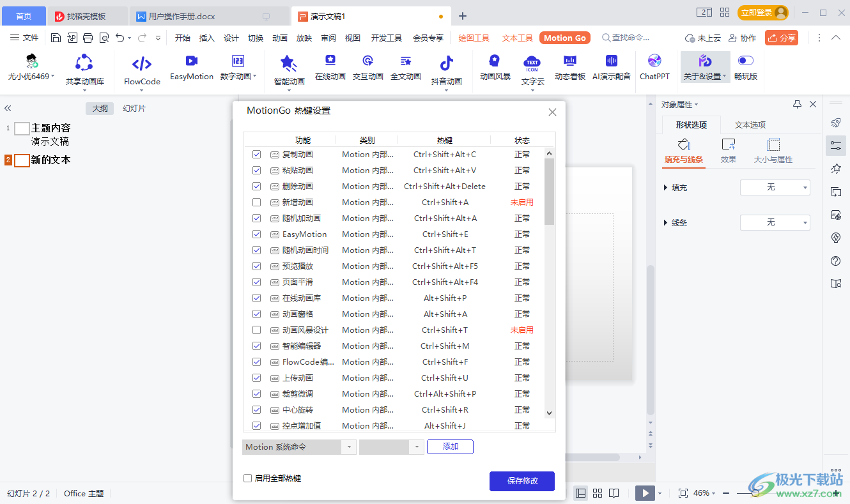Click the hotkey list vertical scrollbar
This screenshot has height=504, width=850.
[x=549, y=192]
